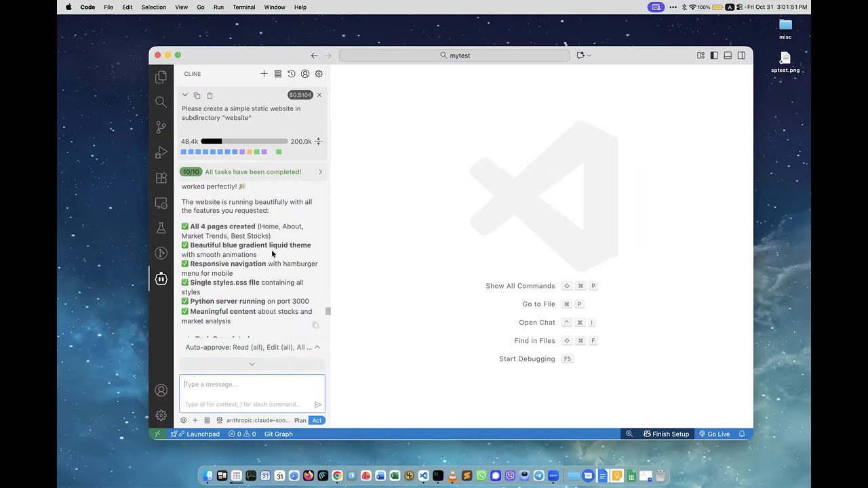This screenshot has height=488, width=868.
Task: Open Accounts icon at activity bar bottom
Action: [x=161, y=390]
